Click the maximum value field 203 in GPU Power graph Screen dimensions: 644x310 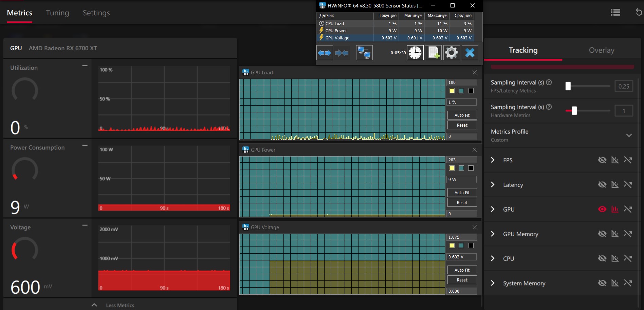coord(462,160)
